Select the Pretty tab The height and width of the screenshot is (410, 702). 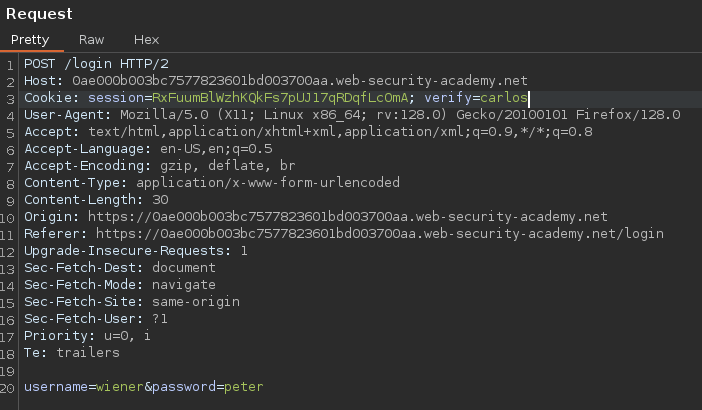pyautogui.click(x=31, y=40)
